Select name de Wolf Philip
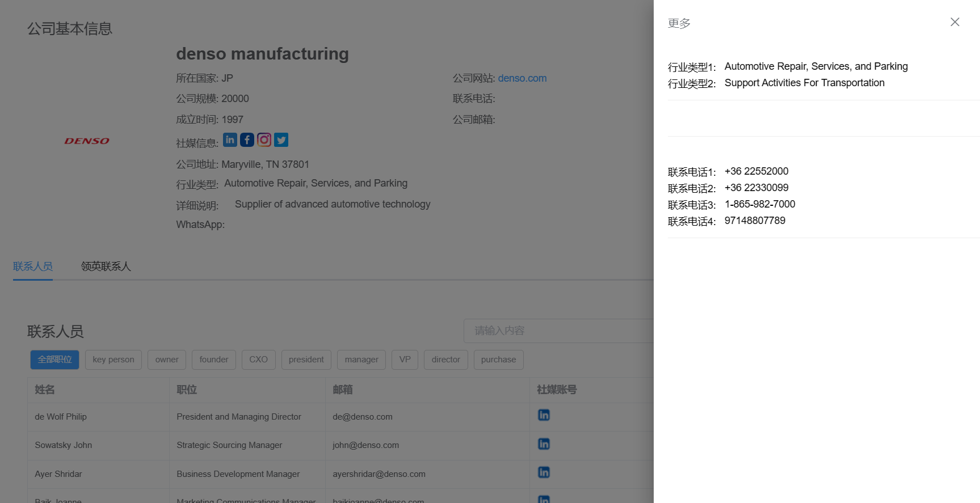This screenshot has width=980, height=503. click(x=61, y=417)
